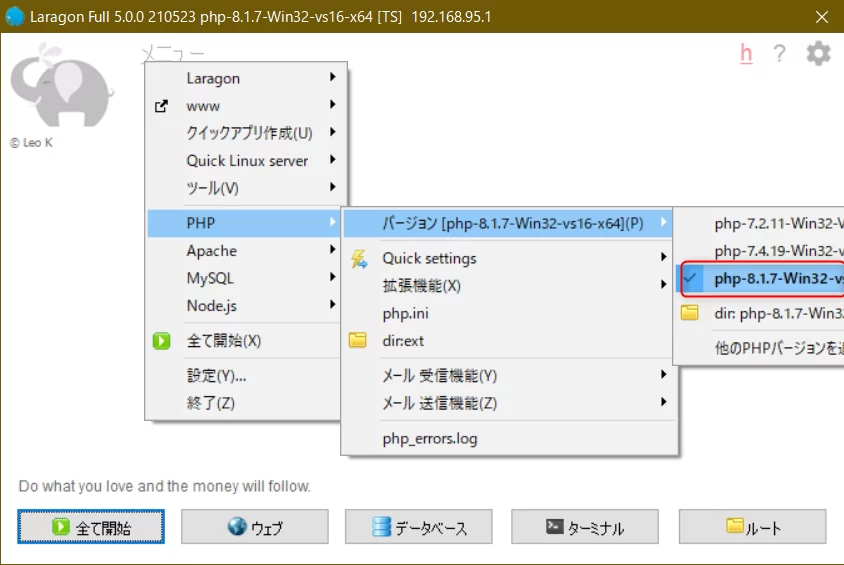Expand クイックアプリ作成(U) submenu
This screenshot has height=565, width=844.
[x=244, y=133]
